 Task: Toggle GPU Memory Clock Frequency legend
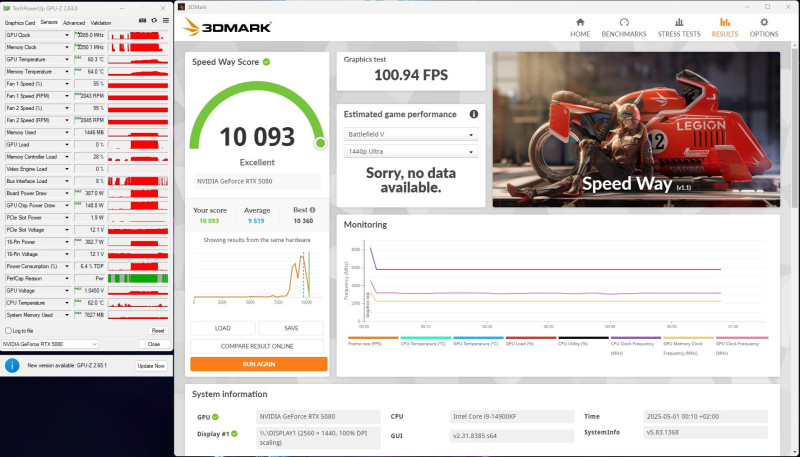point(688,345)
